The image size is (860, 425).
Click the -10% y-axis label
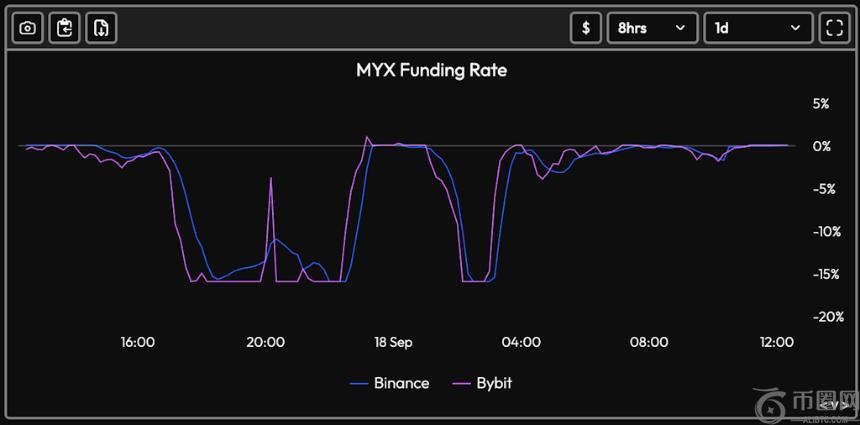[x=827, y=231]
